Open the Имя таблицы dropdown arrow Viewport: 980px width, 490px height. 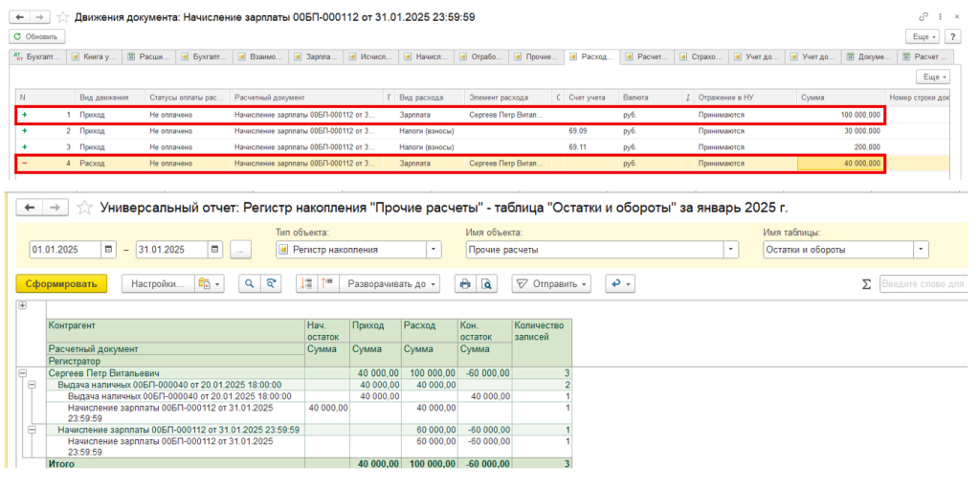coord(921,250)
